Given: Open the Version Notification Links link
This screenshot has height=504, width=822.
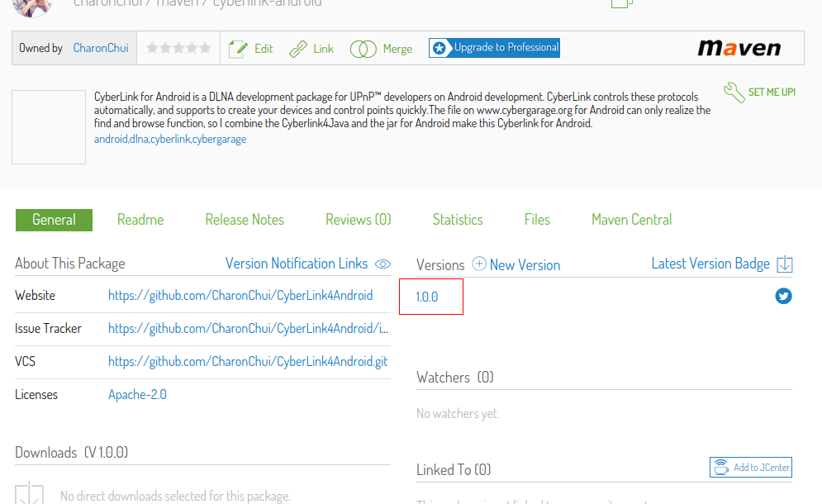Looking at the screenshot, I should pyautogui.click(x=297, y=264).
